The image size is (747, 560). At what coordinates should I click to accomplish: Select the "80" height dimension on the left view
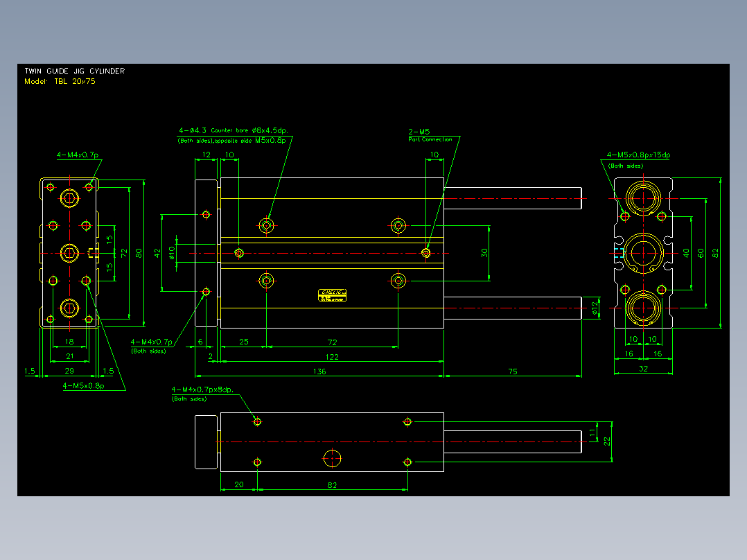coord(139,253)
